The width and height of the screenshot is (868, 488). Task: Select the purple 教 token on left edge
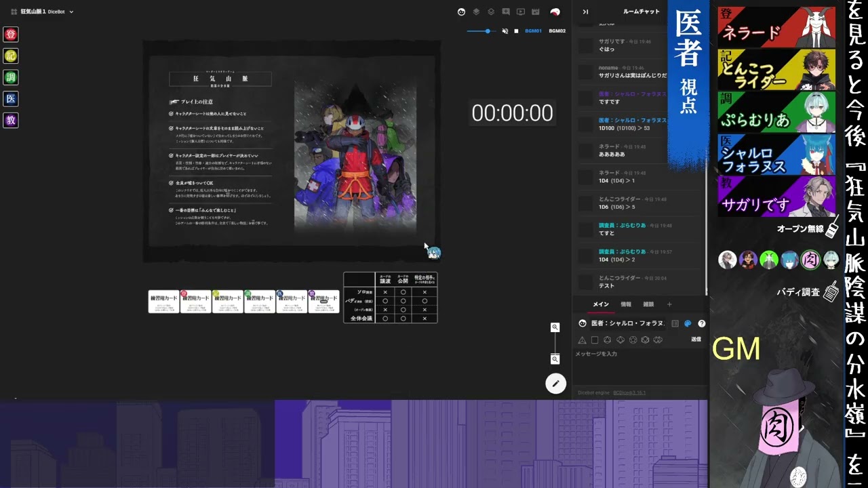(10, 121)
